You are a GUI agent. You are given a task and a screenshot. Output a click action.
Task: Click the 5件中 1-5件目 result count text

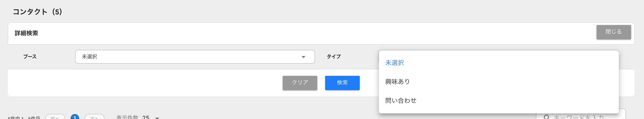point(24,117)
